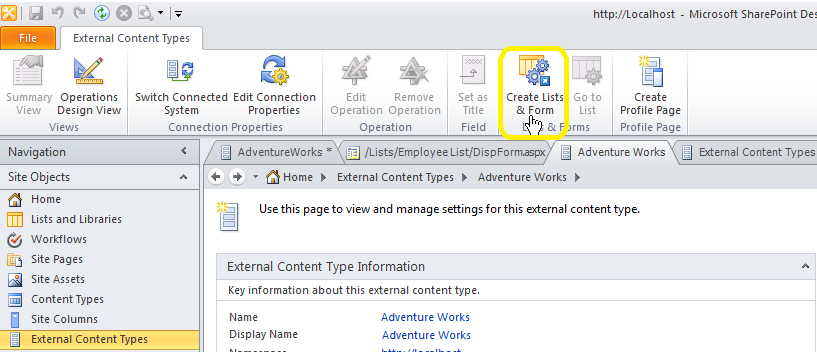The height and width of the screenshot is (360, 817).
Task: Click the Home icon in breadcrumb
Action: click(x=273, y=177)
